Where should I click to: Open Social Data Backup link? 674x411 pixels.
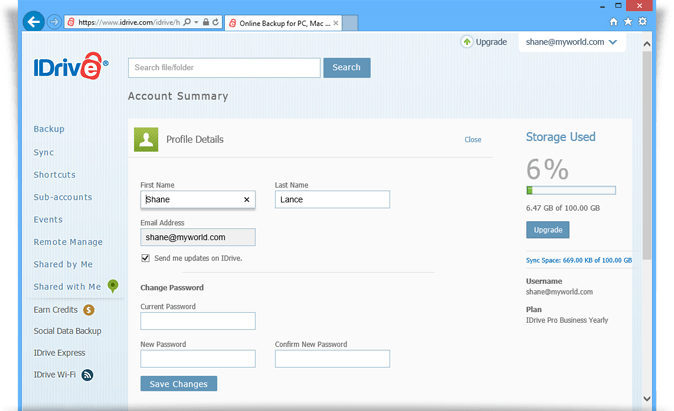pyautogui.click(x=67, y=331)
